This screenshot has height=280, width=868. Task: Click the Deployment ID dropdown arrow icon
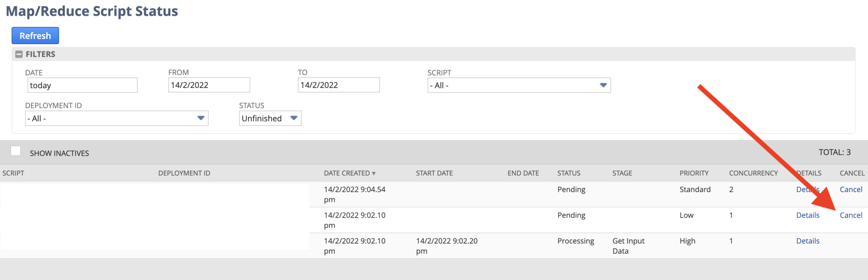[x=201, y=118]
